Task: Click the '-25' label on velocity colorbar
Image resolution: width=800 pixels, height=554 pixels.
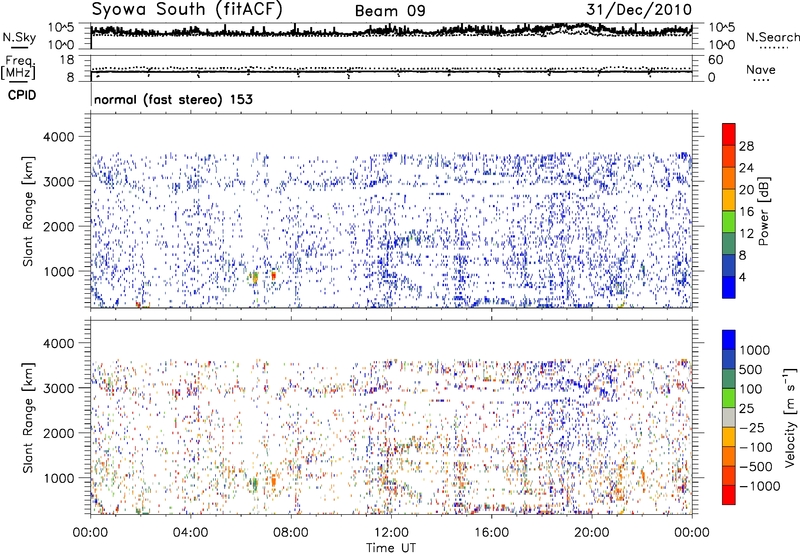Action: [752, 428]
